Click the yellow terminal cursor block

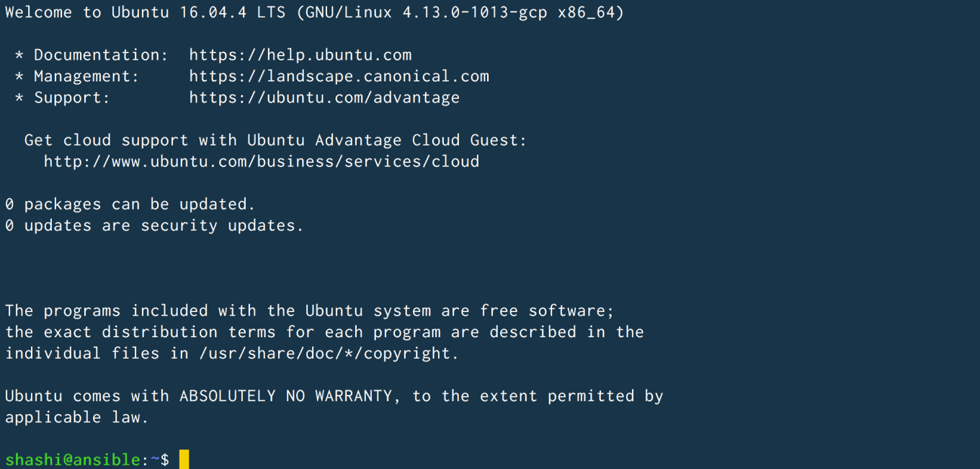[x=184, y=459]
